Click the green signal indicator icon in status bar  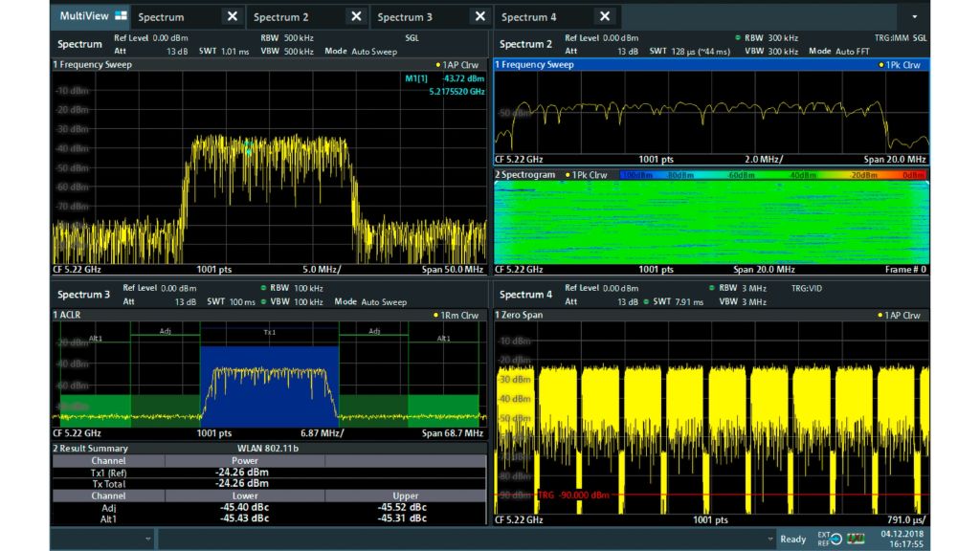(x=854, y=539)
